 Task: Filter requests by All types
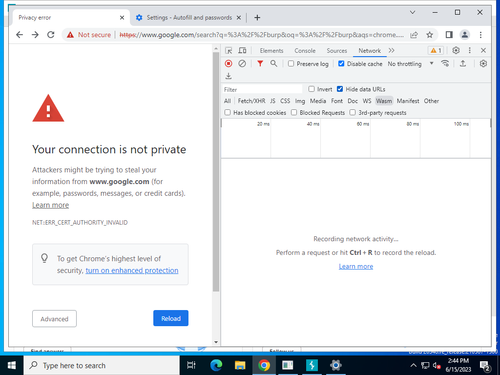(x=227, y=101)
